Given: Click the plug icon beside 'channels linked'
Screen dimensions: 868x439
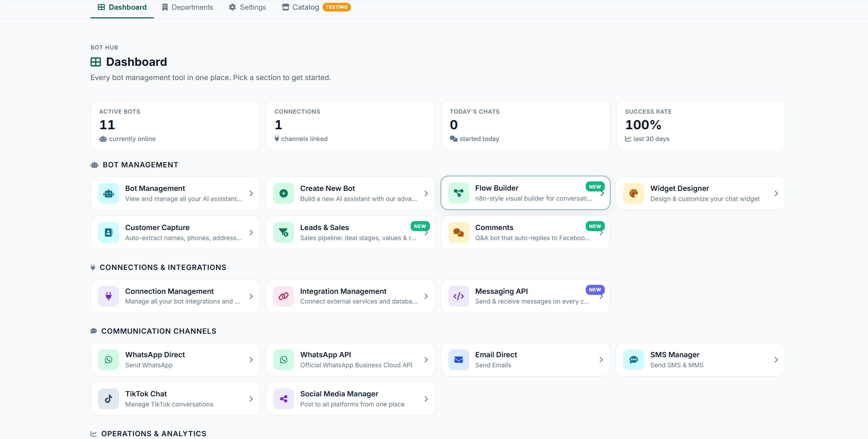Looking at the screenshot, I should pyautogui.click(x=277, y=139).
